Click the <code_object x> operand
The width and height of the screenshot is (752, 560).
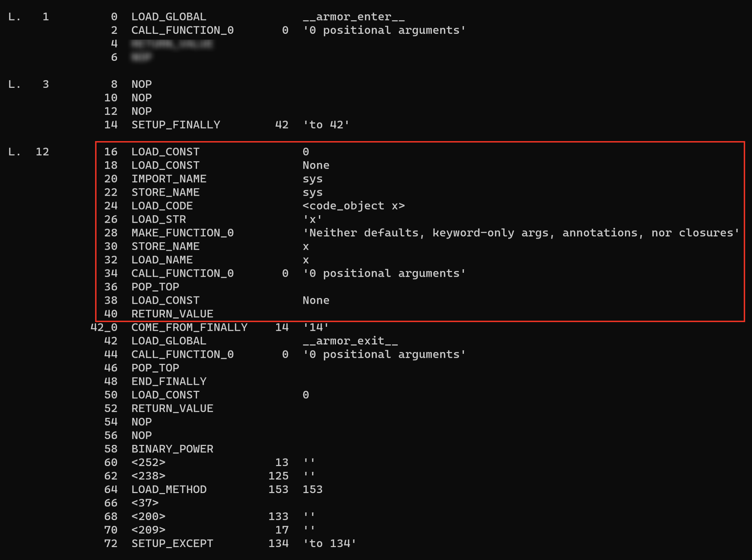point(354,206)
